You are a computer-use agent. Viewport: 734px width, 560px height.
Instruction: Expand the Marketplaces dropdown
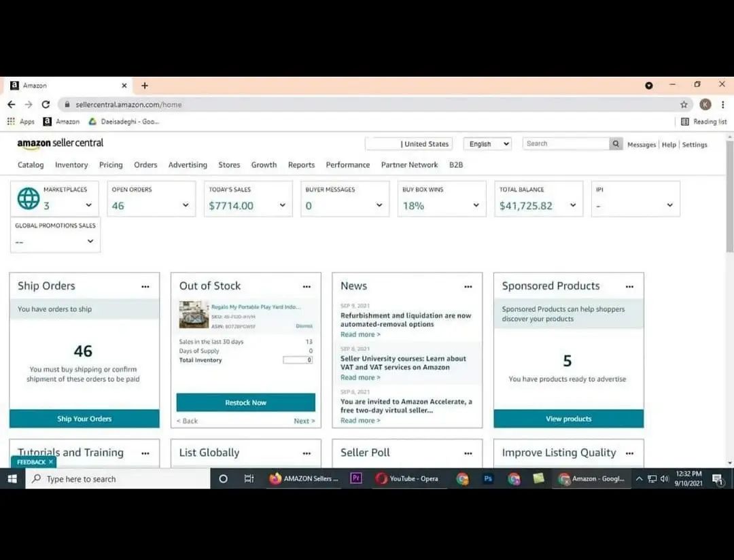[88, 205]
